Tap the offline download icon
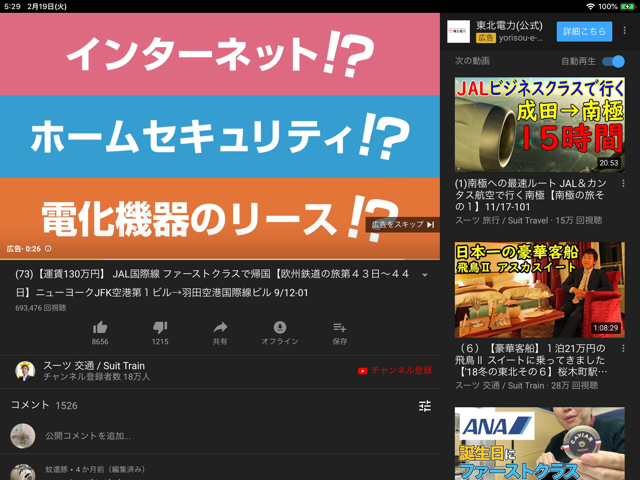 (x=280, y=327)
